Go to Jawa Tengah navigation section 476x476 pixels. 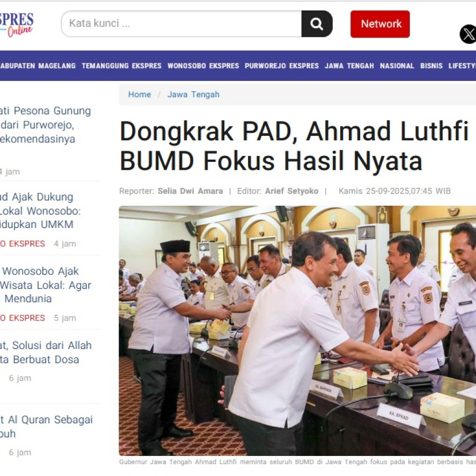[x=349, y=66]
